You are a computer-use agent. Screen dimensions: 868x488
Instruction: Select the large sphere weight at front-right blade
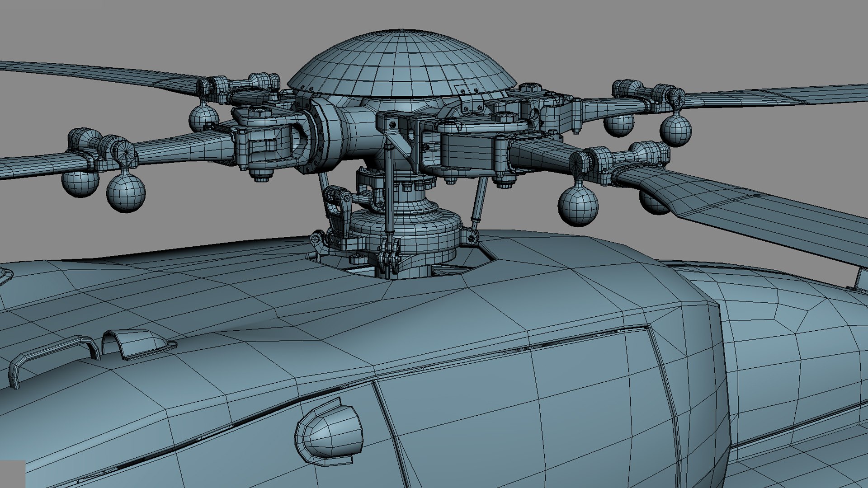coord(578,206)
